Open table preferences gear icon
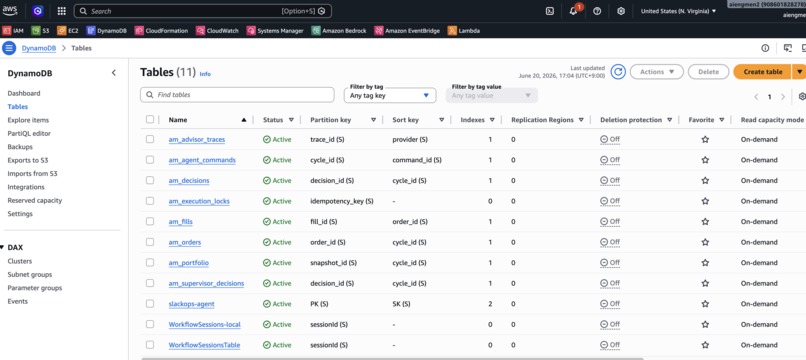The width and height of the screenshot is (806, 360). point(802,96)
